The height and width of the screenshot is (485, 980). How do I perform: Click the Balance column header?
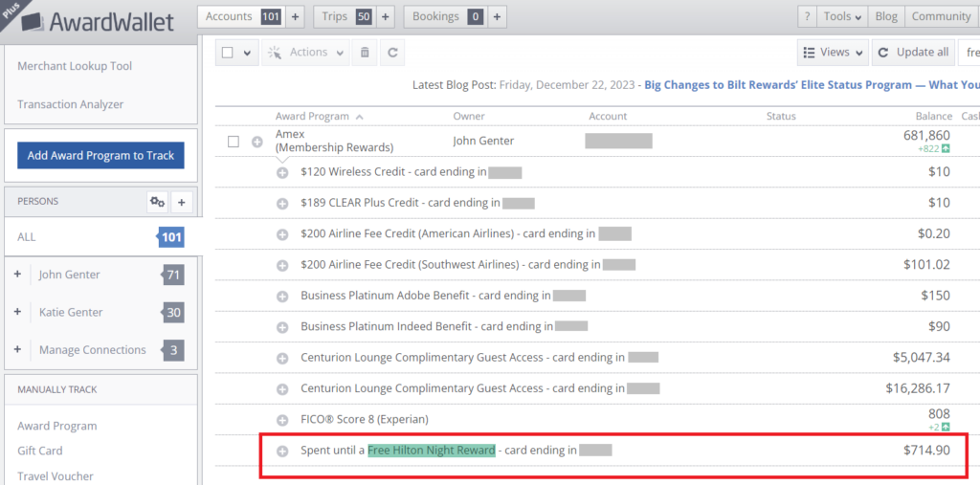934,117
